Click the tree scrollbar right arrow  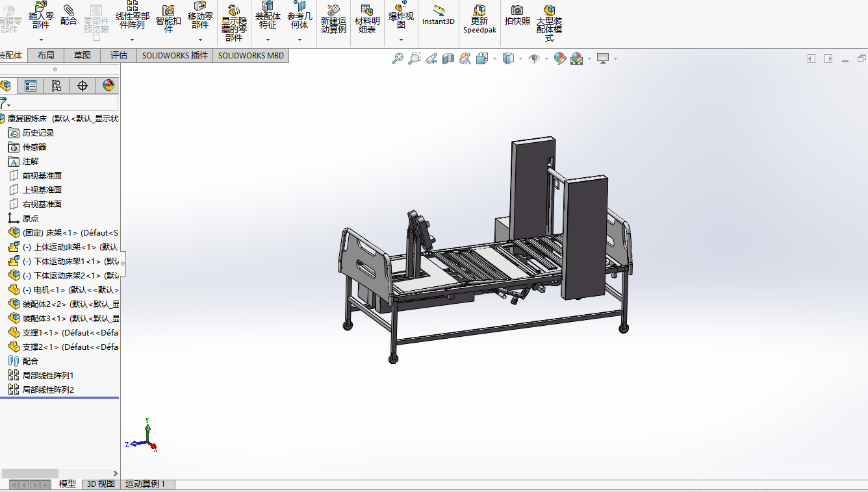116,473
